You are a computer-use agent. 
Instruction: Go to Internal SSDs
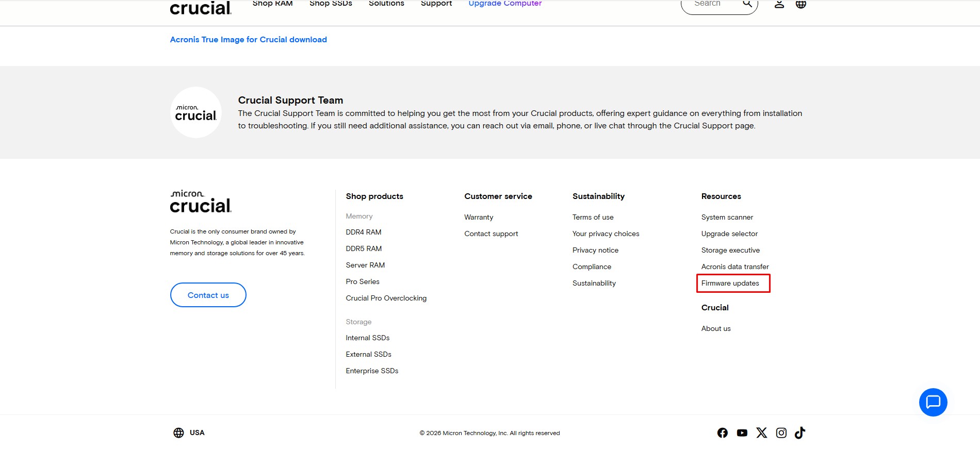tap(368, 338)
